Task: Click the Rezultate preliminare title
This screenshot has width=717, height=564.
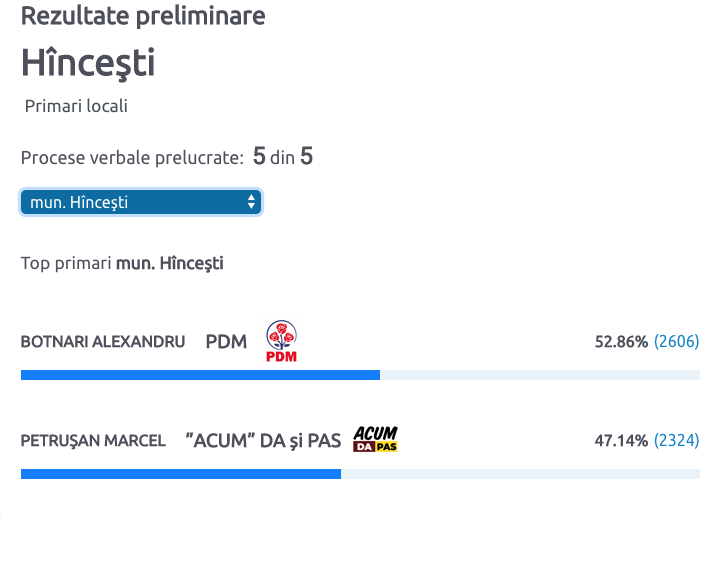Action: [143, 16]
